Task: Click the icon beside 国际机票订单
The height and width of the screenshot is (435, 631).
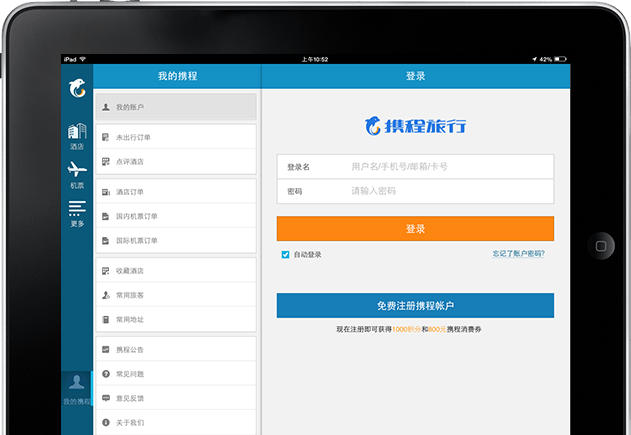Action: (x=105, y=241)
